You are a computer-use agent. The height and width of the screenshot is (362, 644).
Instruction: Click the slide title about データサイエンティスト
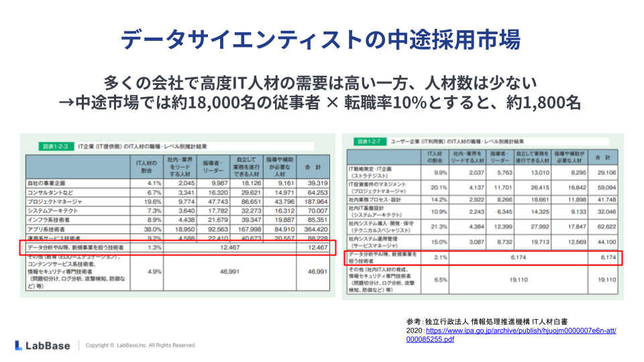click(321, 40)
